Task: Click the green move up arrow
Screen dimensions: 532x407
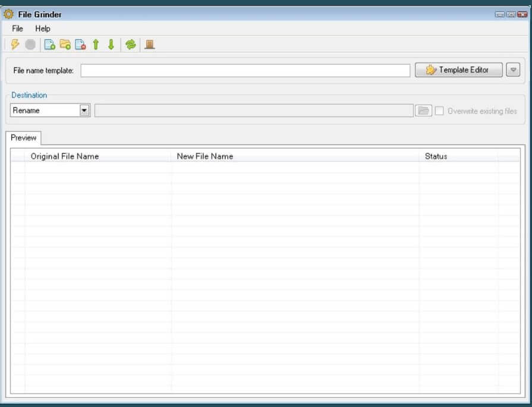Action: pyautogui.click(x=96, y=45)
